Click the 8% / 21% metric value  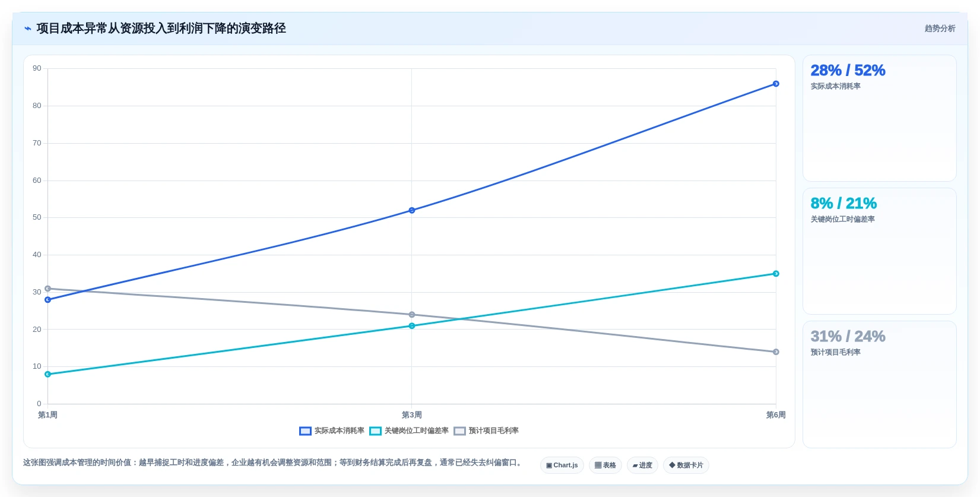pos(843,204)
